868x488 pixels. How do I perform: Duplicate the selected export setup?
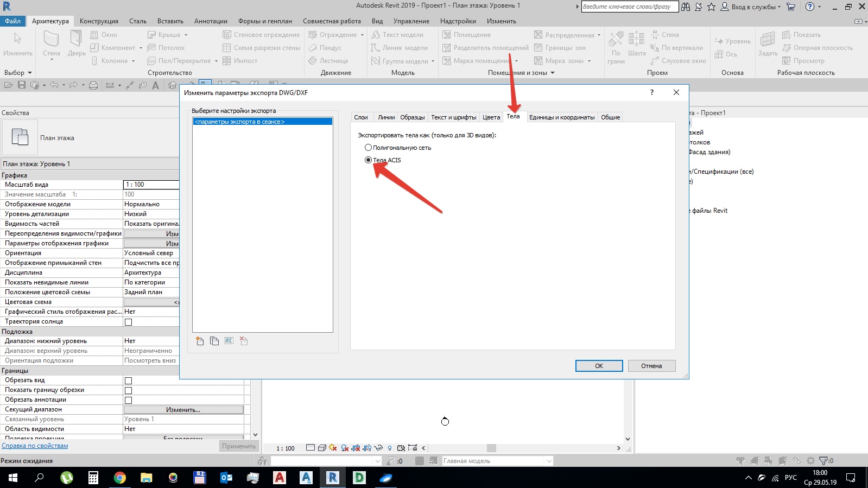click(x=214, y=341)
